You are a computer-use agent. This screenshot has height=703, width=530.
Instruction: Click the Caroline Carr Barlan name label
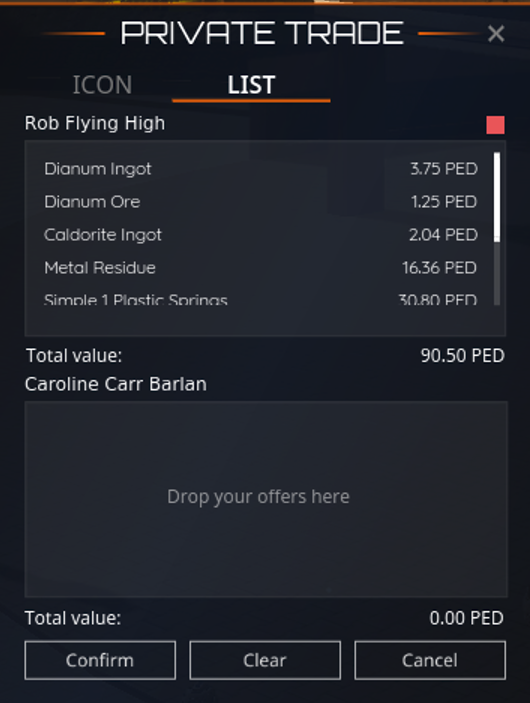[x=116, y=384]
